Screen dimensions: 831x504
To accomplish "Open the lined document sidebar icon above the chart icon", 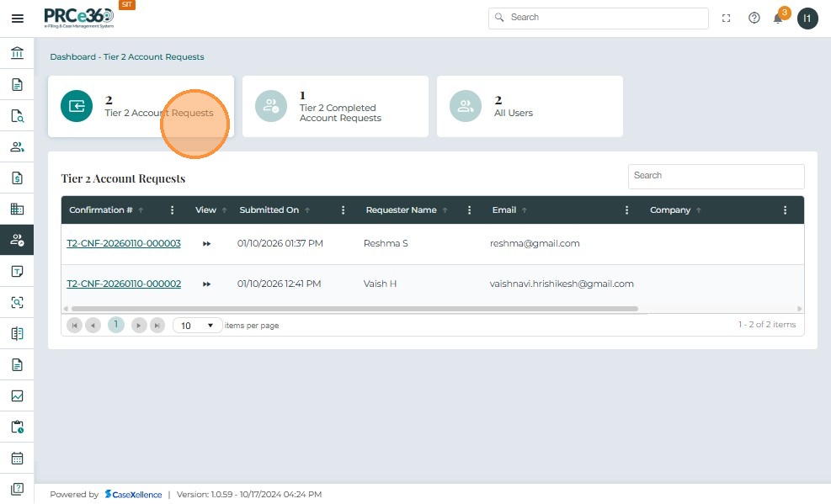I will pos(17,365).
